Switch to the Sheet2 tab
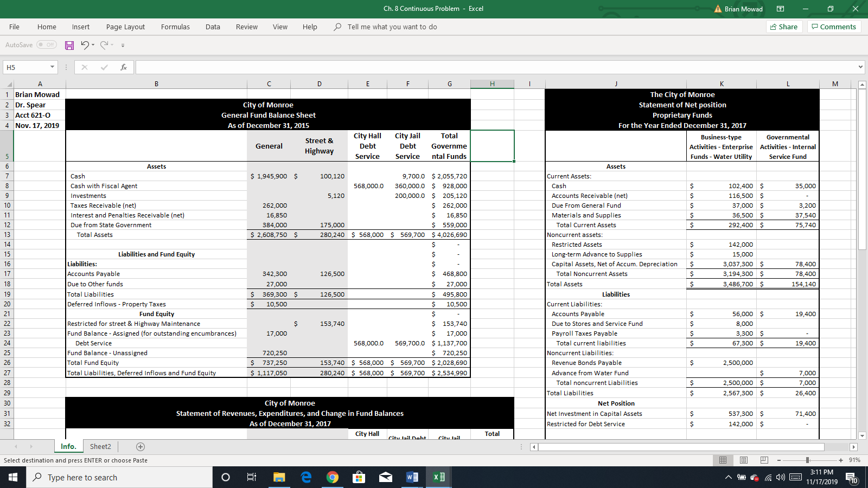Image resolution: width=868 pixels, height=488 pixels. 100,446
